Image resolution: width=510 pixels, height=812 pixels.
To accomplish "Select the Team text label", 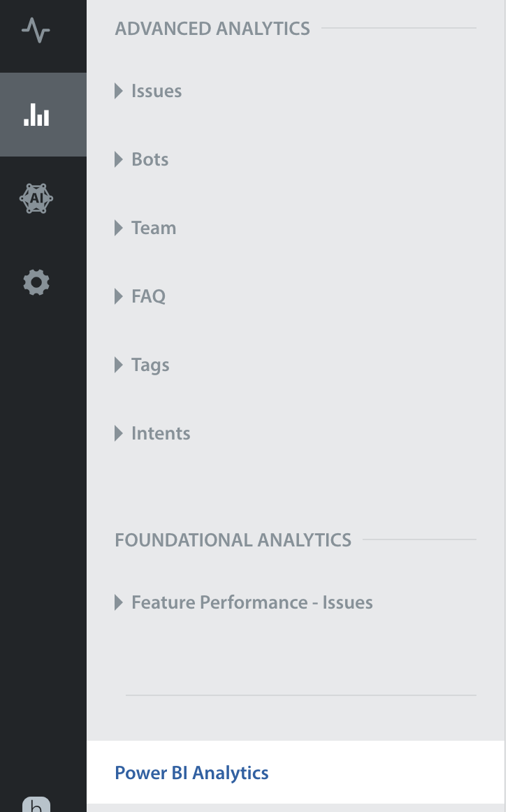I will pyautogui.click(x=154, y=228).
